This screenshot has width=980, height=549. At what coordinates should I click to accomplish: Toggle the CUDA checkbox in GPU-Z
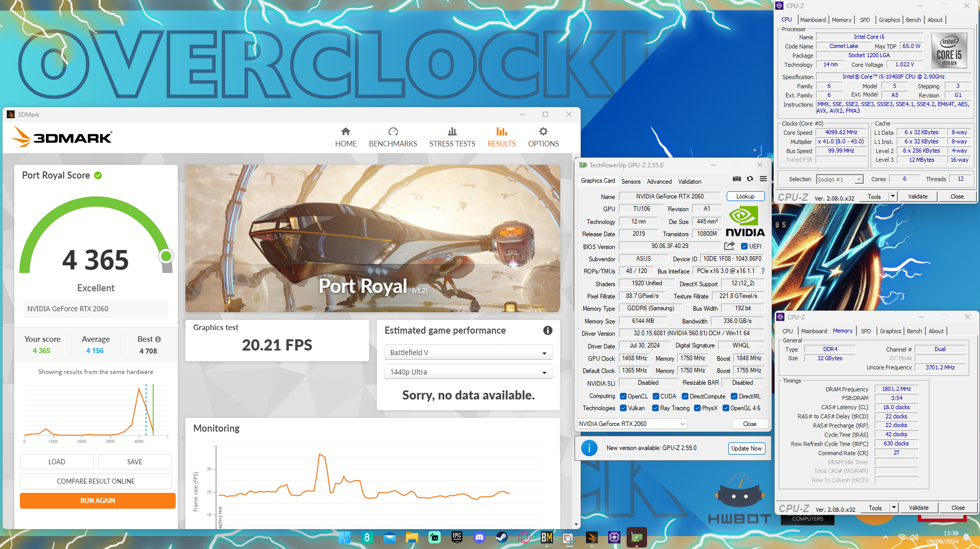(656, 396)
